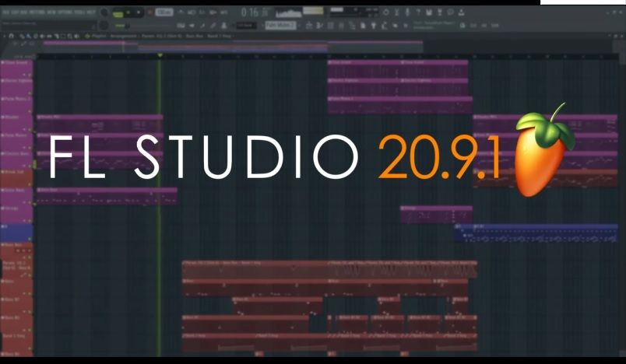Viewport: 626px width, 364px height.
Task: Click the CPU load meter
Action: coord(354,12)
